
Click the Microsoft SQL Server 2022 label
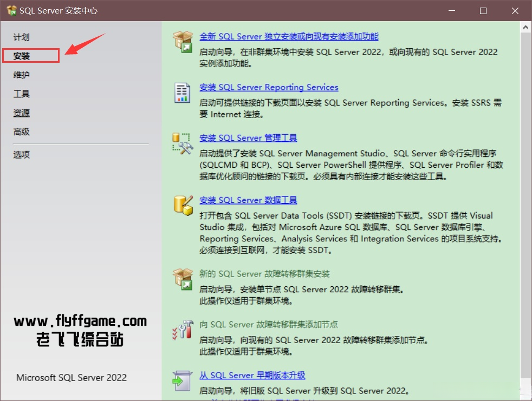click(72, 378)
